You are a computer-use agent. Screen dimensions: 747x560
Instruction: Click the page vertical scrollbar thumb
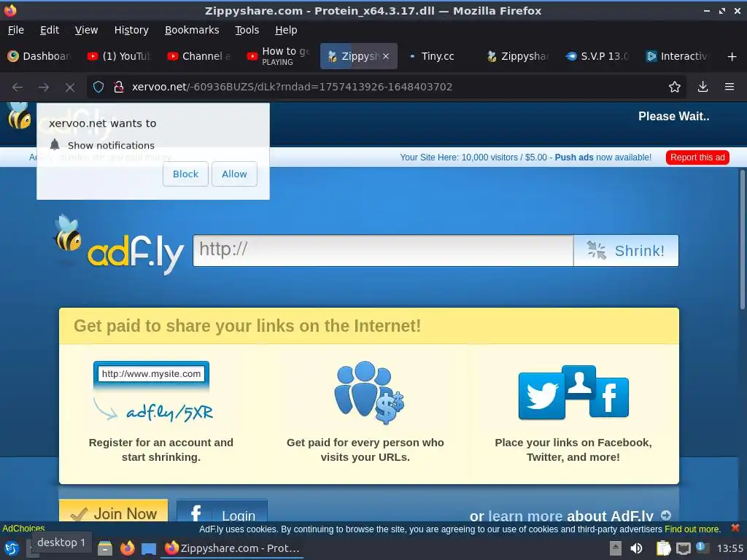[x=742, y=239]
